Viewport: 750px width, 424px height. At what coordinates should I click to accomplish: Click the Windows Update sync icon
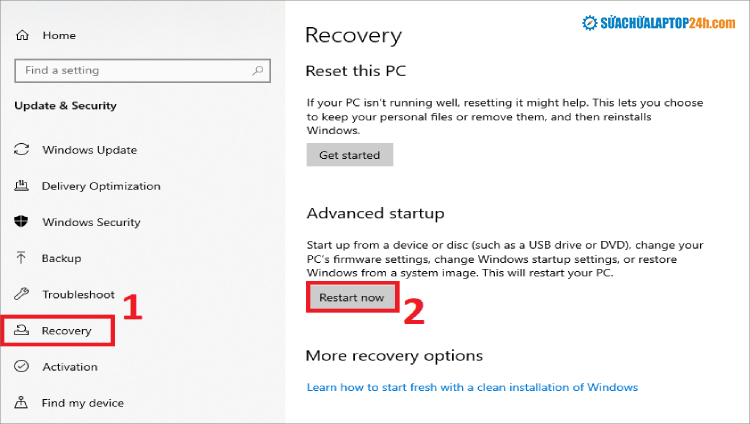tap(22, 150)
